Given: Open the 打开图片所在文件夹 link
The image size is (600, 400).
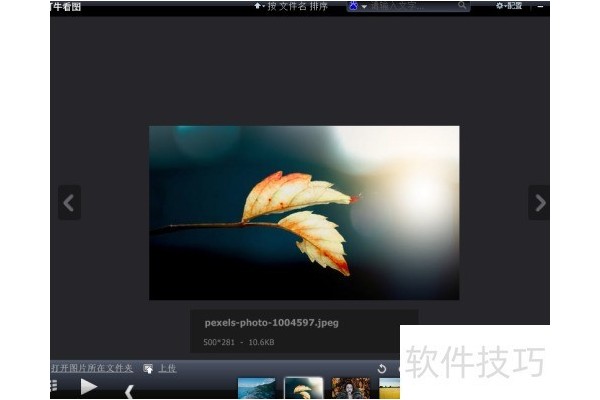Looking at the screenshot, I should pos(93,369).
